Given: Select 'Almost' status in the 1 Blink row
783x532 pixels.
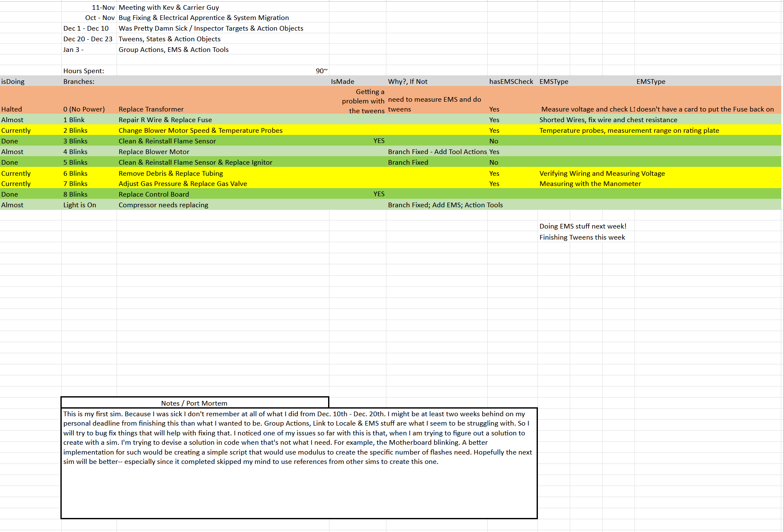Looking at the screenshot, I should click(x=31, y=120).
